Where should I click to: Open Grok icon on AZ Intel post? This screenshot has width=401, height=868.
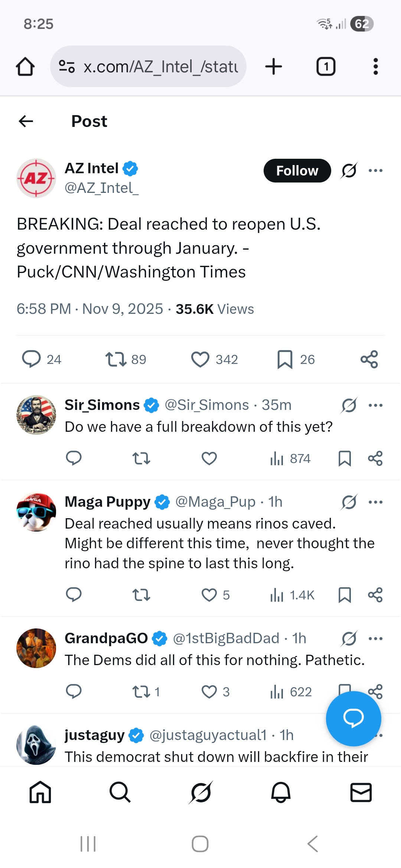[349, 171]
